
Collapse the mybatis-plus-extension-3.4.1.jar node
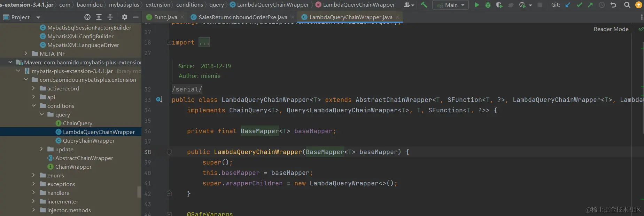tap(18, 71)
